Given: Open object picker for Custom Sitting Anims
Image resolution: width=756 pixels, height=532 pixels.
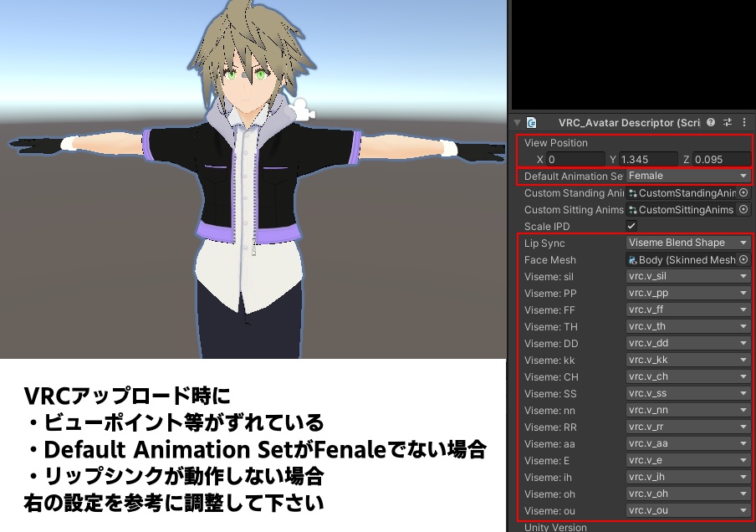Looking at the screenshot, I should (743, 210).
